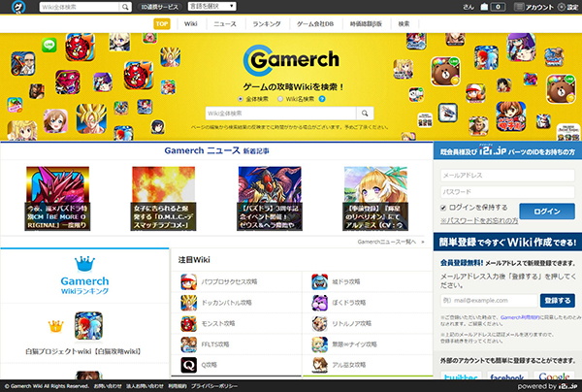The height and width of the screenshot is (392, 582).
Task: Focus the top bar Wiki全体検索 field
Action: (80, 7)
